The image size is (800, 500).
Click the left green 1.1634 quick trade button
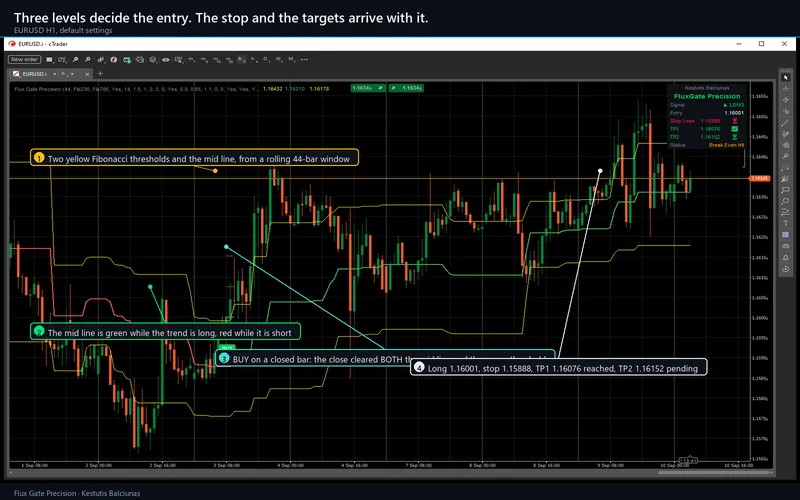click(x=368, y=88)
